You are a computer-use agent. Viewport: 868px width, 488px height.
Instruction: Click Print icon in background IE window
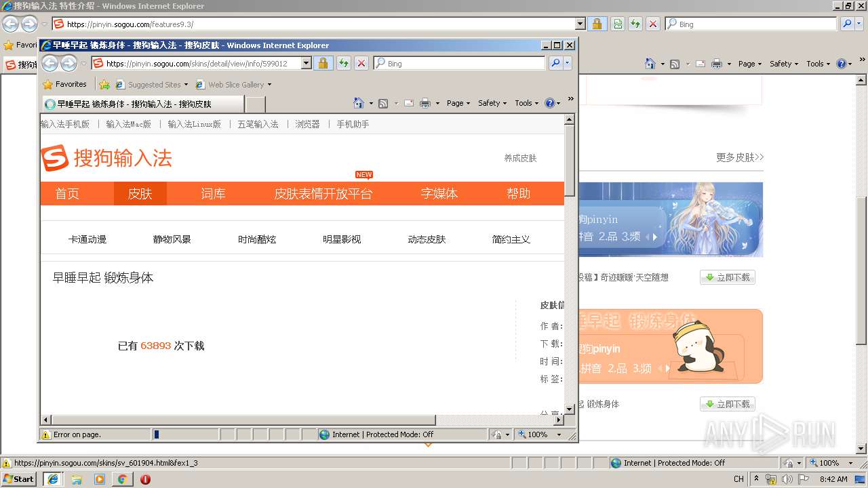pyautogui.click(x=717, y=64)
